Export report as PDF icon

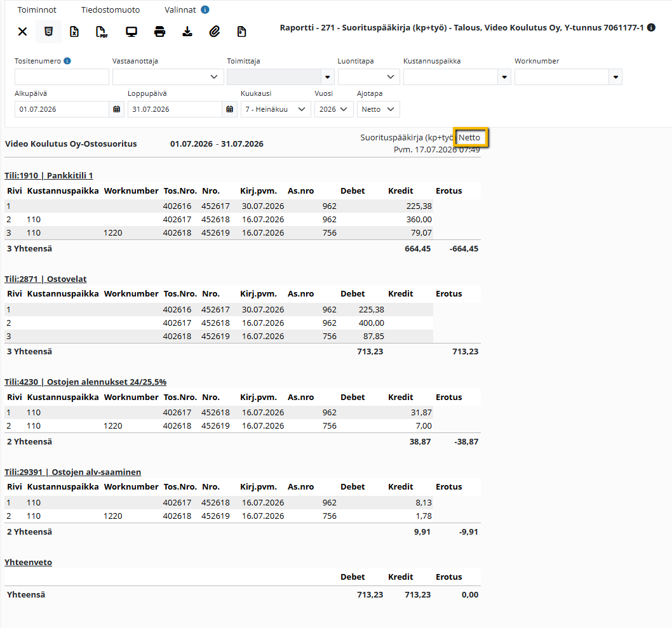102,32
